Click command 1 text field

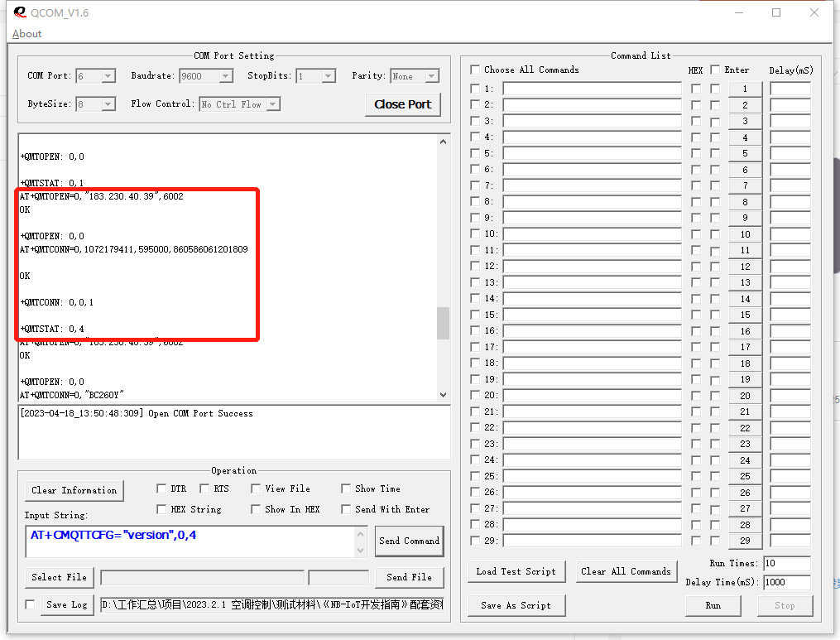click(592, 89)
